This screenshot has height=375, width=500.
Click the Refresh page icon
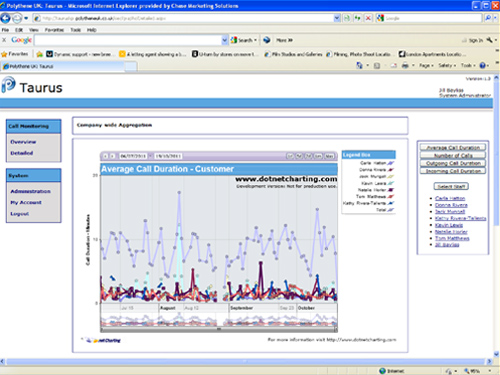(x=357, y=18)
